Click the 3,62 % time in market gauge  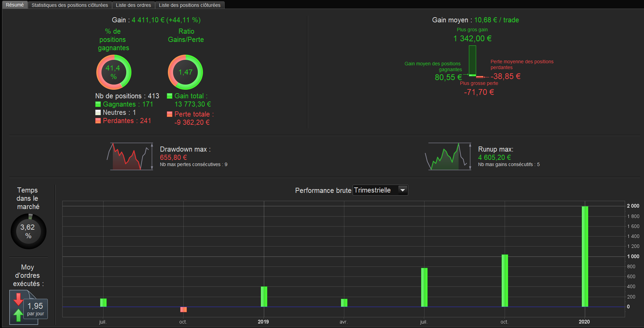tap(28, 231)
